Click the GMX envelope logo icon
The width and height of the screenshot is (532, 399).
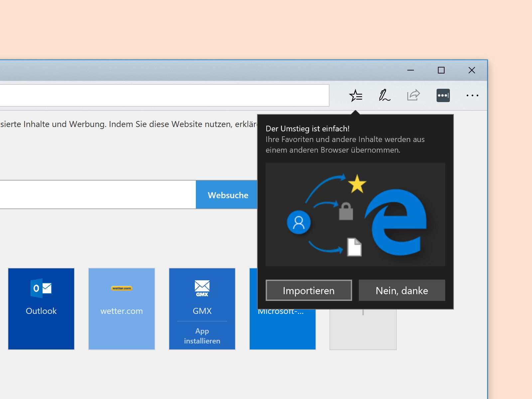click(x=202, y=288)
